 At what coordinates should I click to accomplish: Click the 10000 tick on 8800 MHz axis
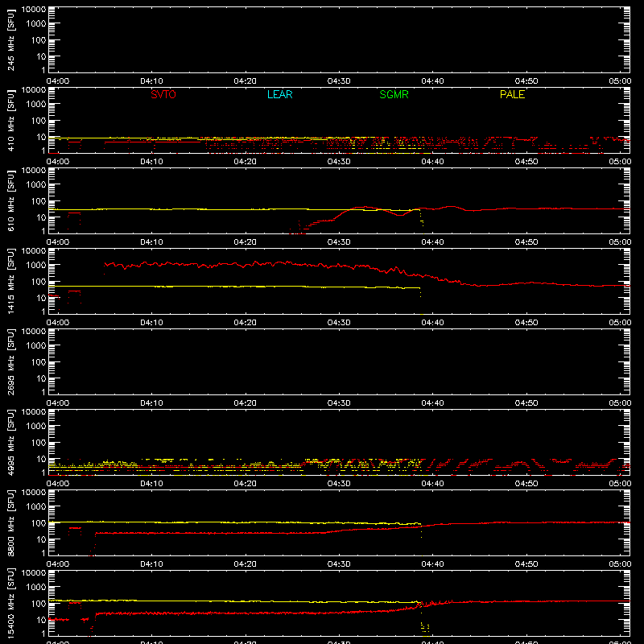click(x=34, y=493)
